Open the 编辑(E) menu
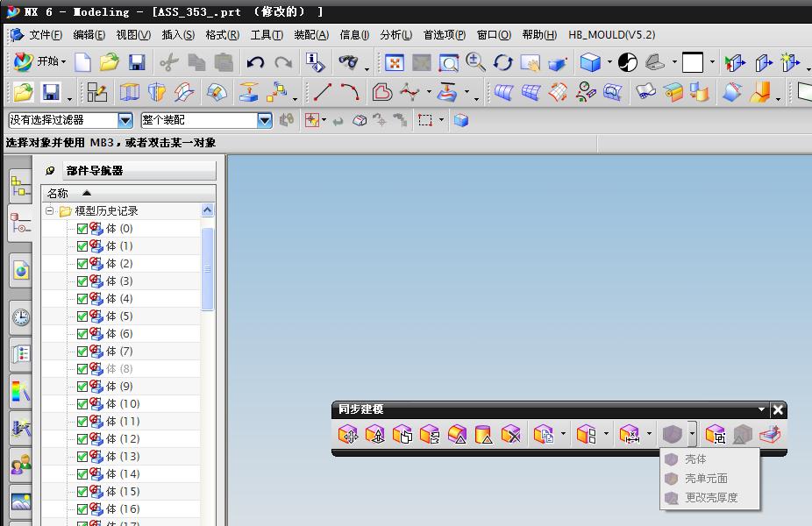This screenshot has width=812, height=526. 89,35
